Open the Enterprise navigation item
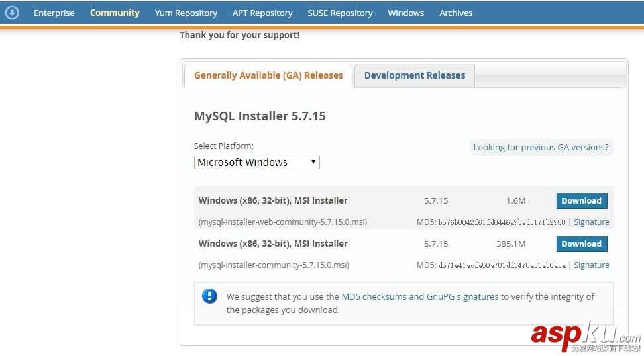The image size is (644, 356). 54,13
